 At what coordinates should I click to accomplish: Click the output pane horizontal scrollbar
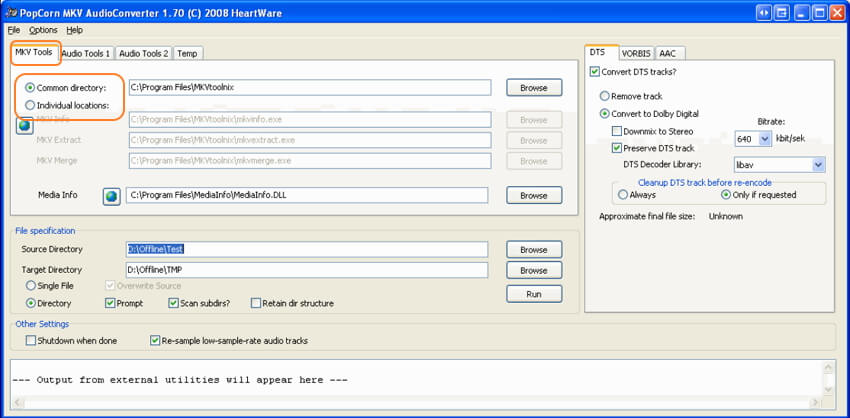[x=416, y=403]
